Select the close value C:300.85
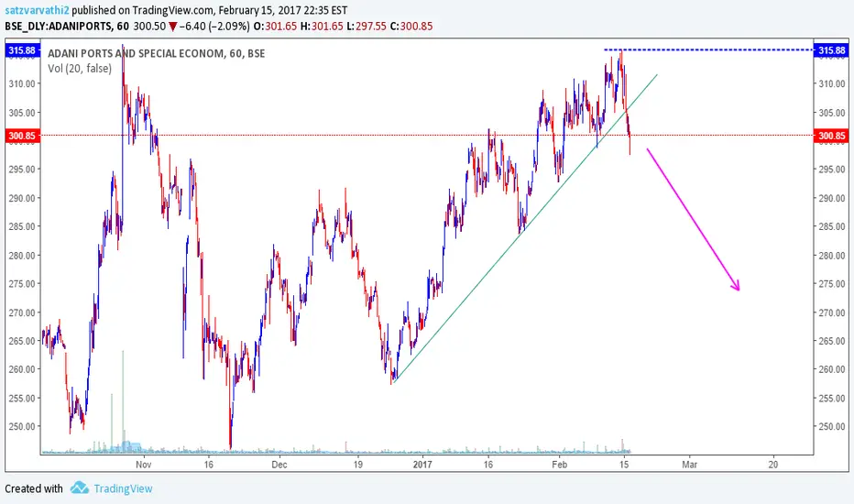 tap(411, 27)
